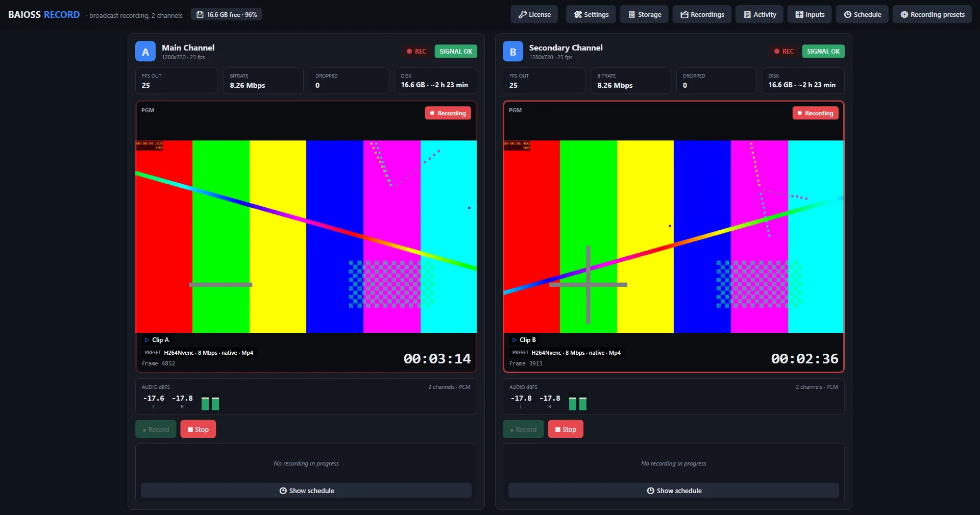Open the Recordings list
980x515 pixels.
702,14
